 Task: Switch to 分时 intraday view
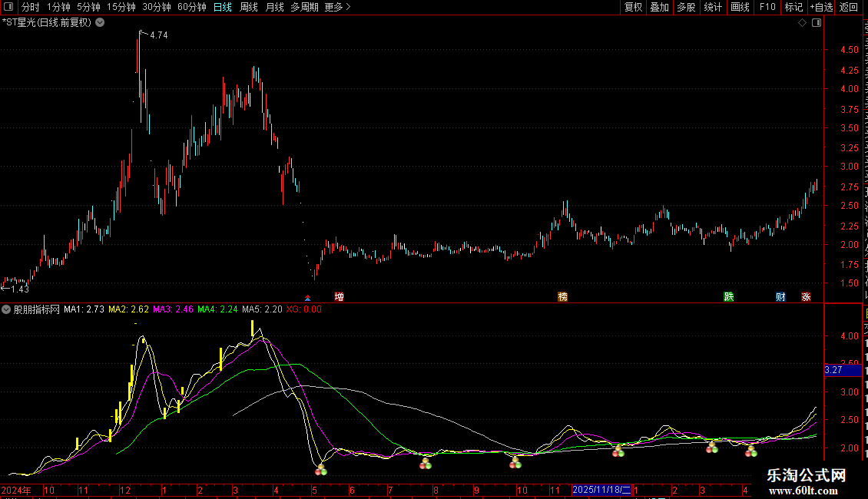tap(31, 7)
